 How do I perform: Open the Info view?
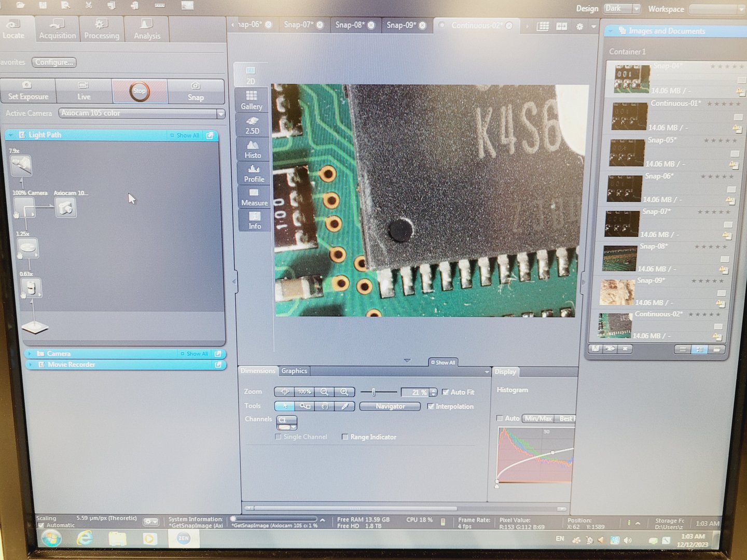click(x=255, y=220)
